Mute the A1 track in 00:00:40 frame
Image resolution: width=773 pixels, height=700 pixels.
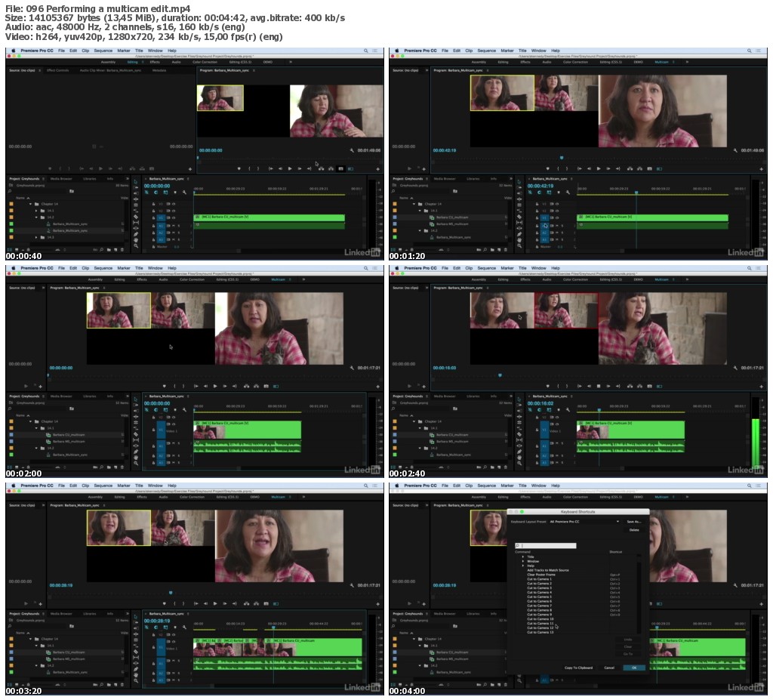point(174,226)
